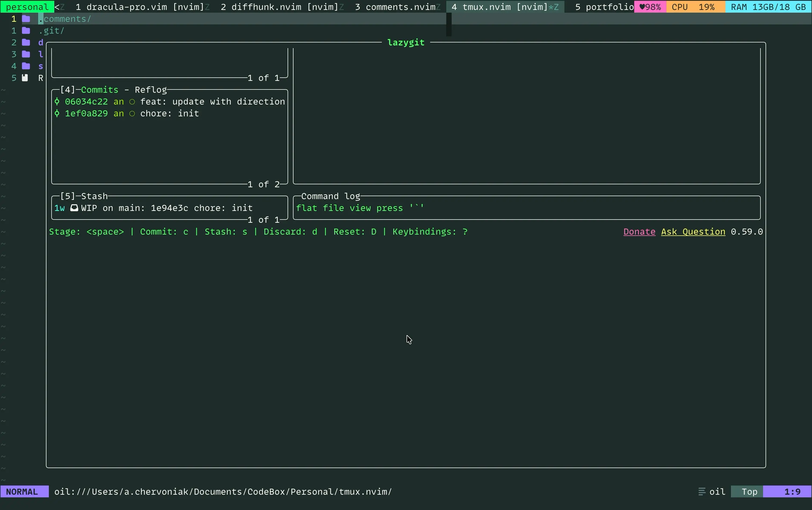
Task: Click the commit node icon for 1ef0a829
Action: tap(57, 113)
